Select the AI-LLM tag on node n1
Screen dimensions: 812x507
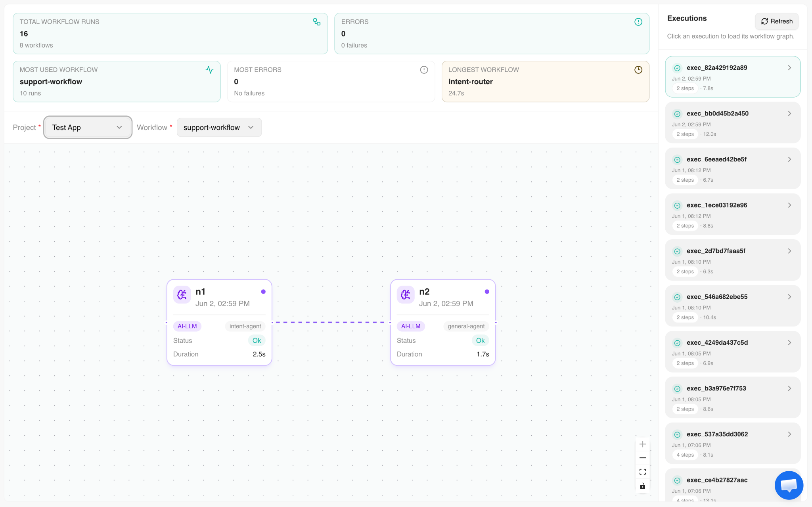(x=187, y=326)
